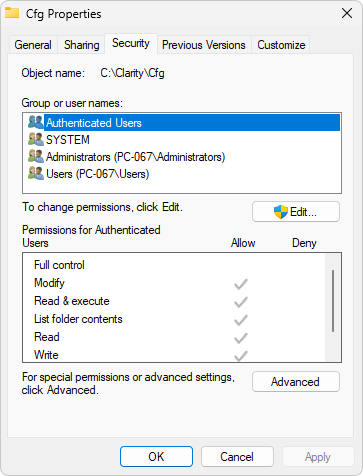Go to the Previous Versions tab
The width and height of the screenshot is (363, 476).
click(204, 45)
